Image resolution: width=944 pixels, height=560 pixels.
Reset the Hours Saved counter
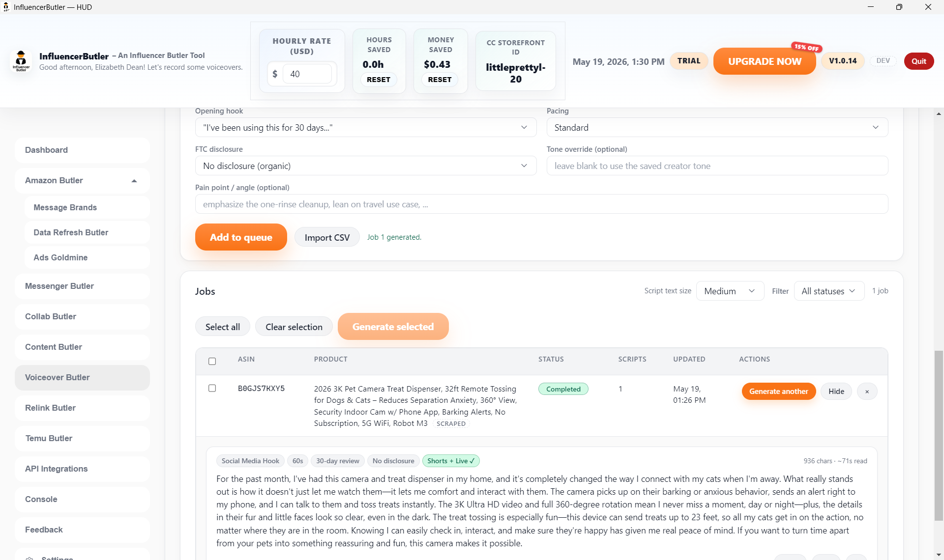coord(378,80)
